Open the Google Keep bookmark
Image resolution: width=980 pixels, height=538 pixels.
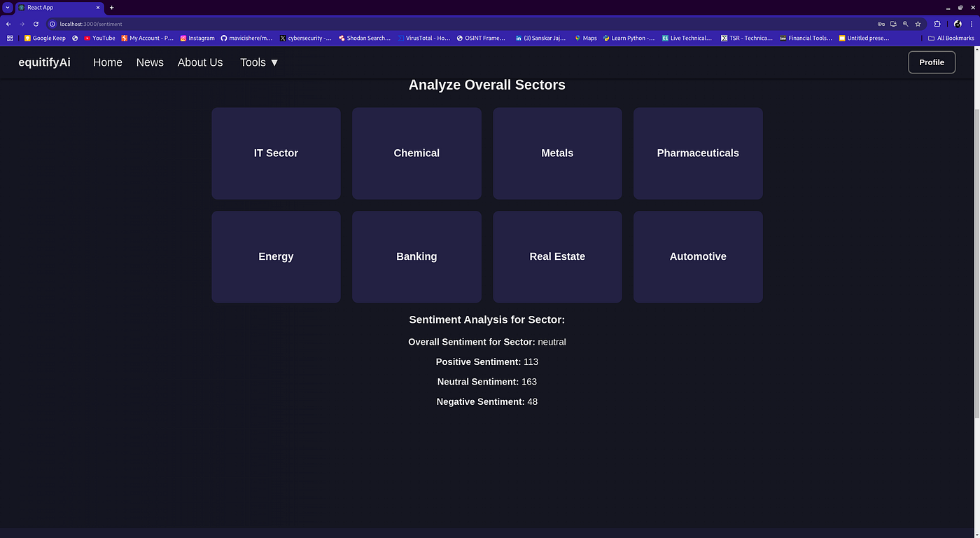point(45,38)
